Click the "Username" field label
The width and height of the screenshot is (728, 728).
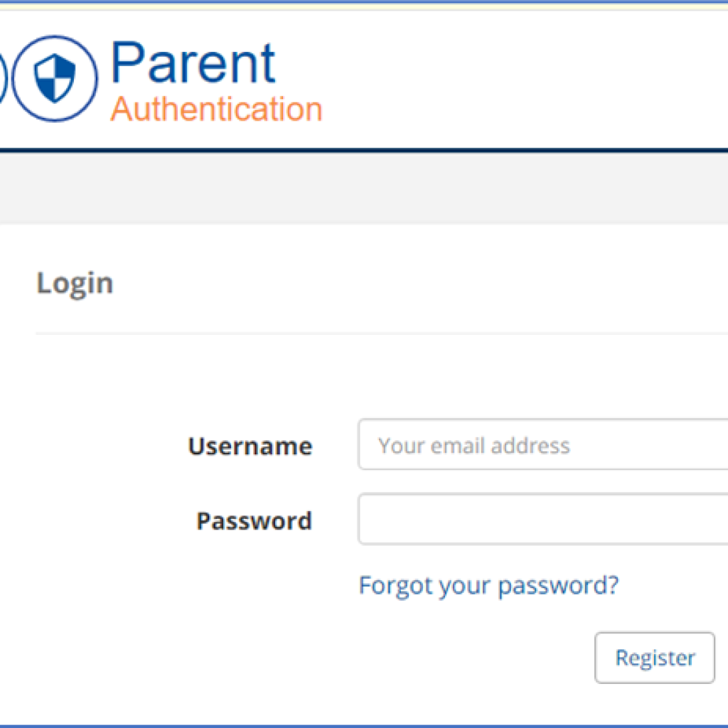[250, 446]
